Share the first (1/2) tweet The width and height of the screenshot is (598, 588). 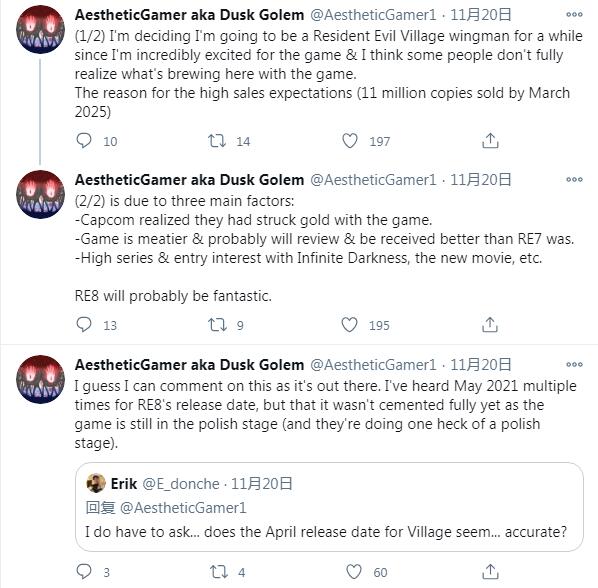click(x=490, y=141)
